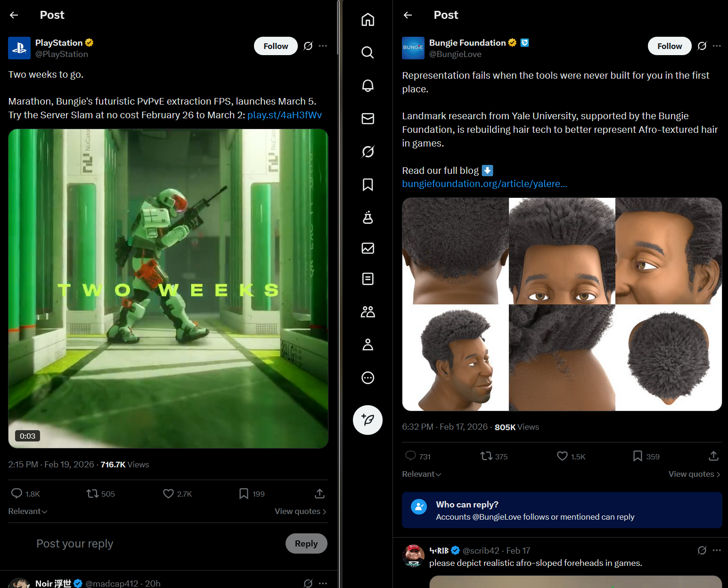Click the Reply button under PlayStation post
The height and width of the screenshot is (588, 728).
tap(306, 543)
